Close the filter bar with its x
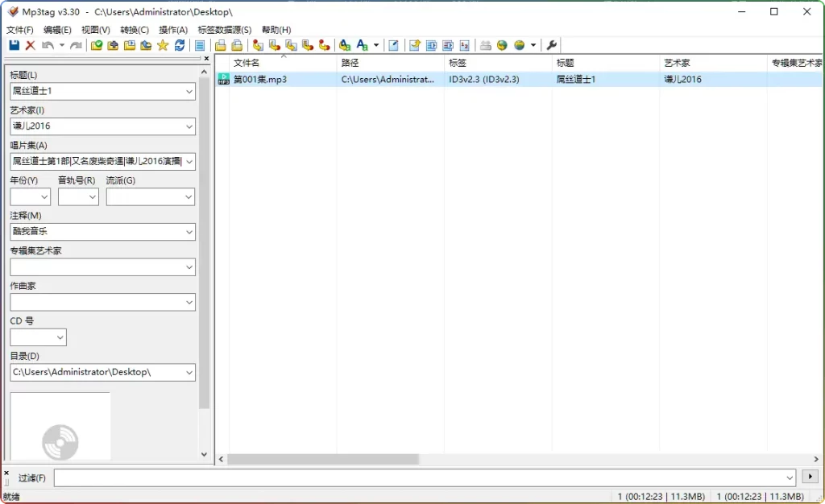Viewport: 825px width, 504px height. (6, 473)
